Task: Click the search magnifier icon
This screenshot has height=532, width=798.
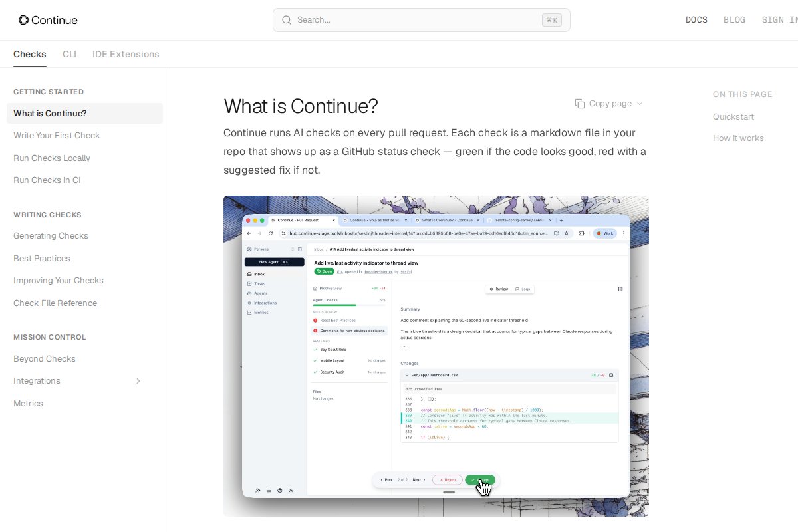Action: coord(287,20)
